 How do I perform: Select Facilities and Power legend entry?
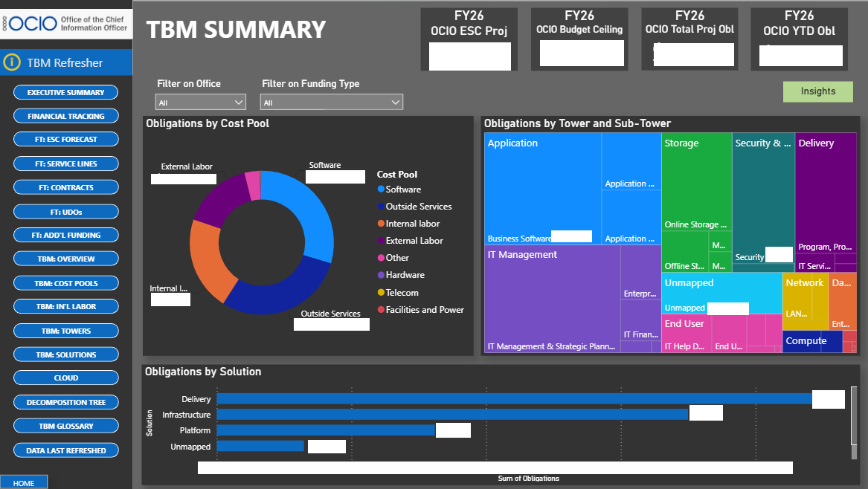pyautogui.click(x=421, y=310)
